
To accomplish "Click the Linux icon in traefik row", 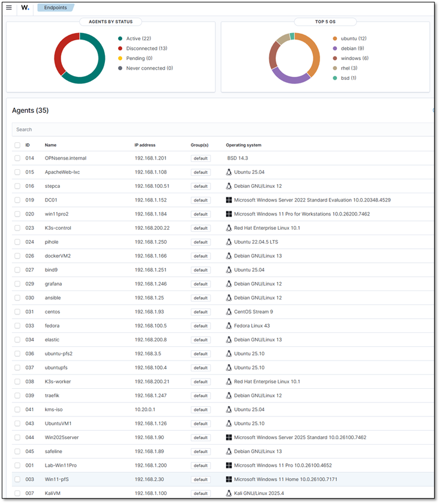I will point(228,395).
